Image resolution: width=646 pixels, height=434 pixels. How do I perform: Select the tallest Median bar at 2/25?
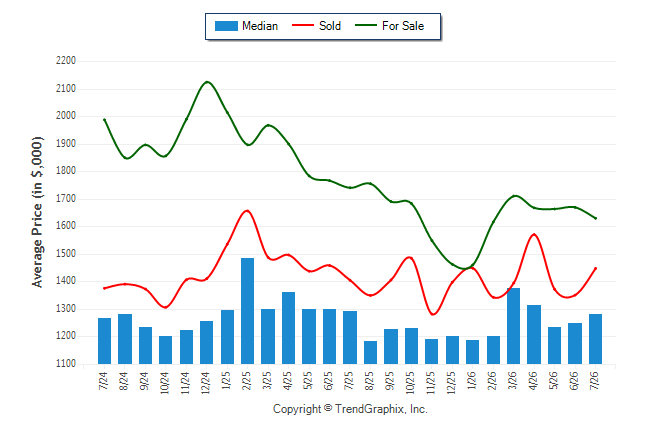click(247, 311)
